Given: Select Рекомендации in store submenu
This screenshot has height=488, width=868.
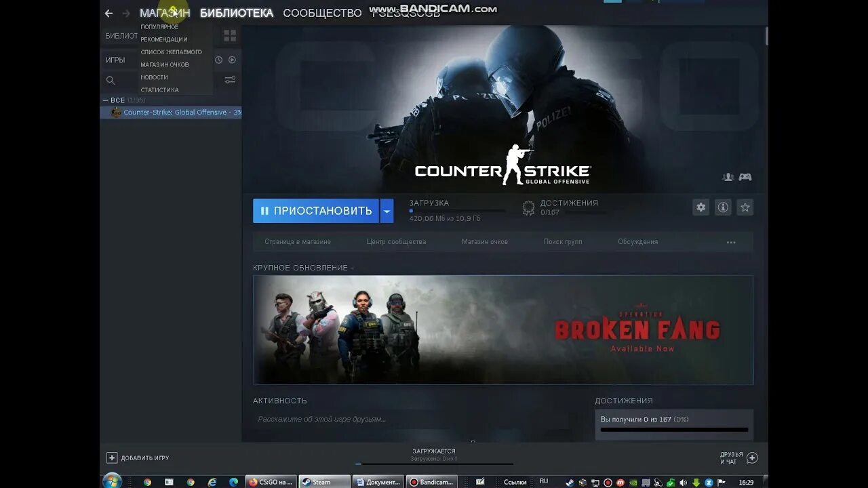Looking at the screenshot, I should tap(164, 39).
